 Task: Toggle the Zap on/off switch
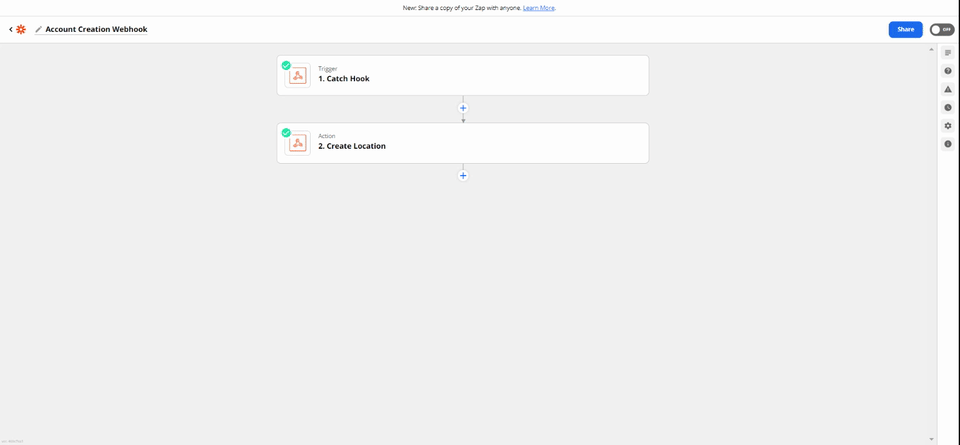pyautogui.click(x=942, y=29)
